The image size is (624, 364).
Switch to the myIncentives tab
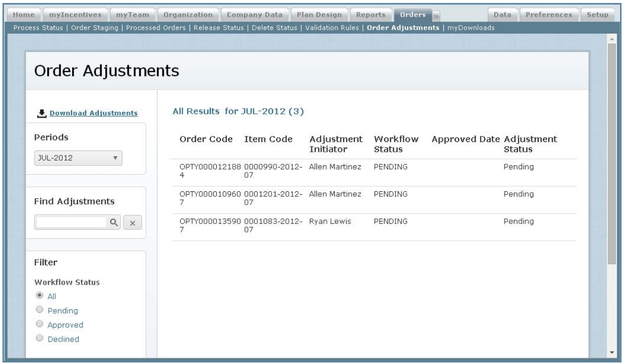click(x=76, y=14)
